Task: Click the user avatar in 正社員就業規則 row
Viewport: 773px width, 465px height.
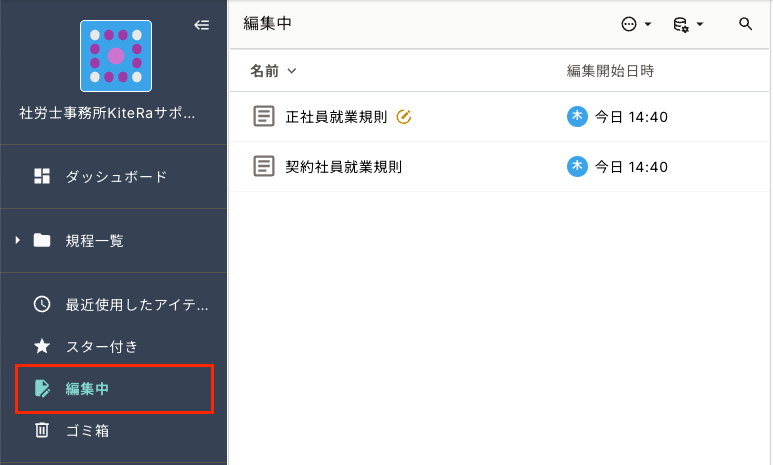Action: [x=577, y=116]
